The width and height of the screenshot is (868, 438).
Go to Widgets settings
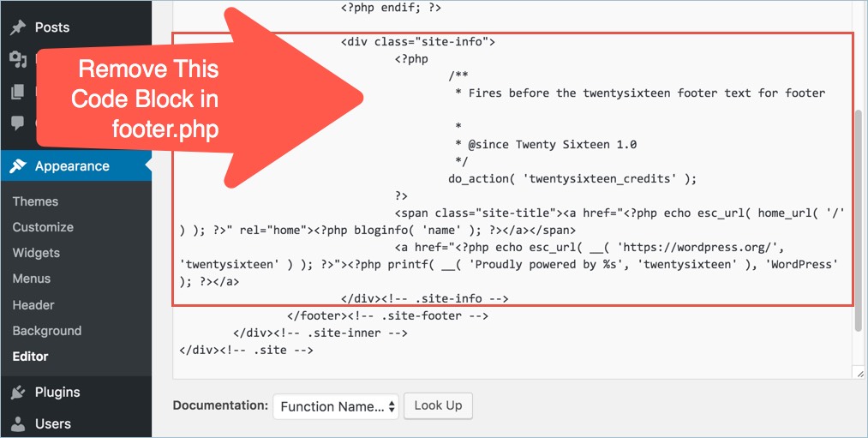36,253
